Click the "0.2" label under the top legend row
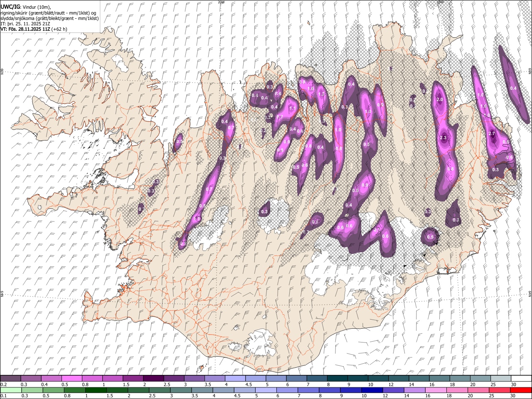Image resolution: width=532 pixels, height=399 pixels. [3, 384]
